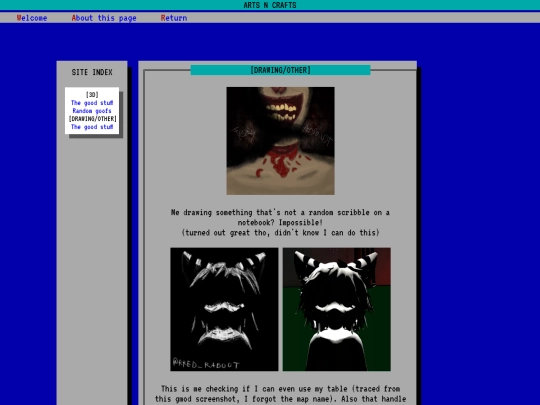Open the gmod screenshot with horned character
This screenshot has height=405, width=540.
[337, 309]
